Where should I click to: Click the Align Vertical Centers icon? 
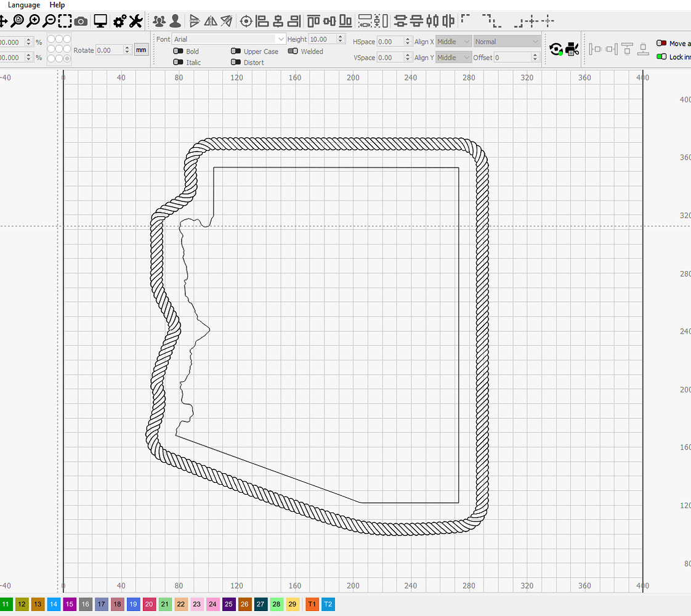329,21
